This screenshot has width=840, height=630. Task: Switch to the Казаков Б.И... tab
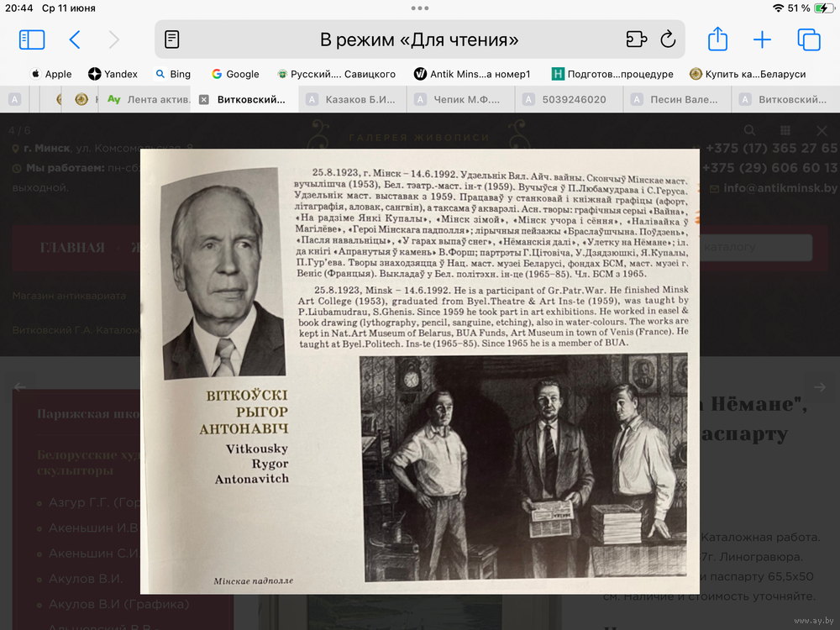click(x=353, y=100)
